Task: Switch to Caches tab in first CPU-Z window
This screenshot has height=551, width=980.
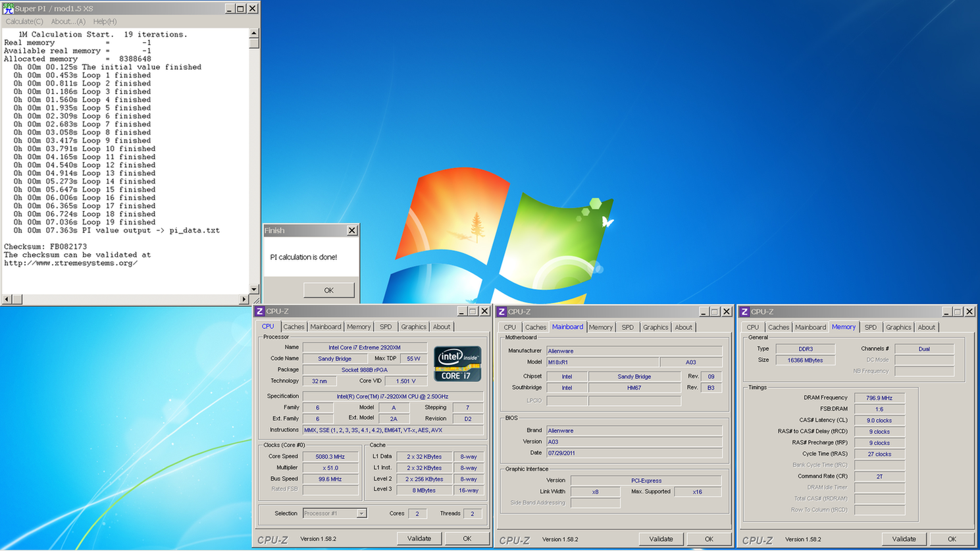Action: (294, 327)
